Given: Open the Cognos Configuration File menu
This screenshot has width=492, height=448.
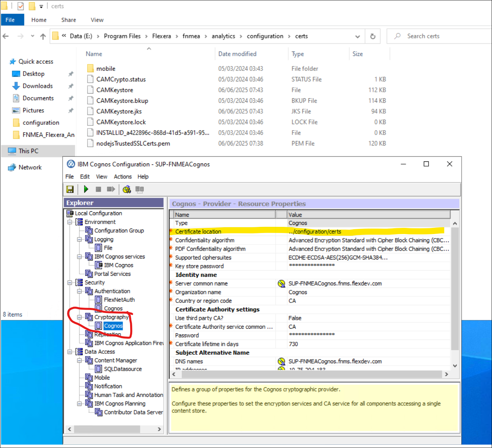Looking at the screenshot, I should coord(69,177).
